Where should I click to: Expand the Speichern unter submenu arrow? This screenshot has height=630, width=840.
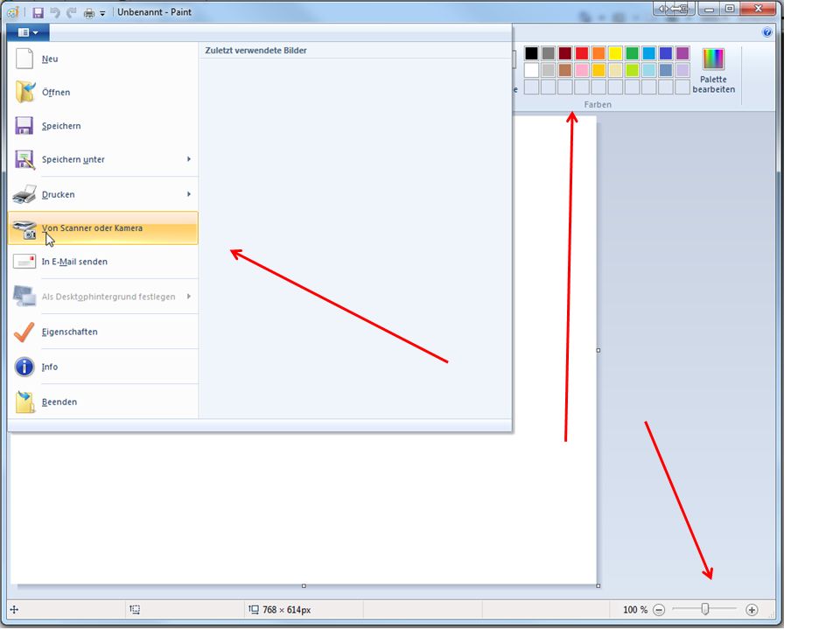coord(189,159)
